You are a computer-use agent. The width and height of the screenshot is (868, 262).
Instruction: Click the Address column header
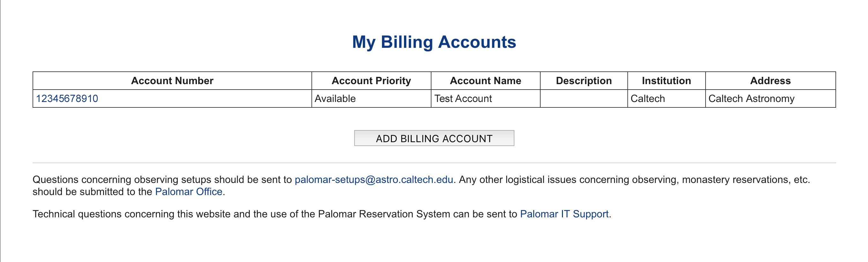[x=770, y=81]
